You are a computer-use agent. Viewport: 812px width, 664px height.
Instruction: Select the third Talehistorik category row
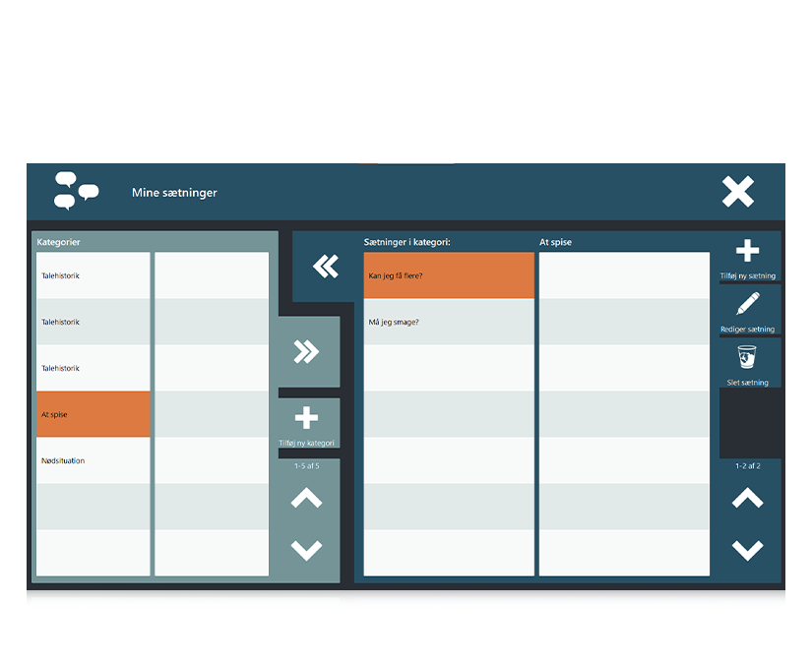[x=94, y=368]
